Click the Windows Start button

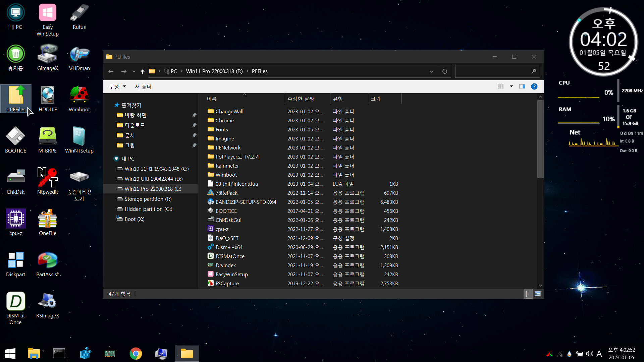(x=10, y=354)
